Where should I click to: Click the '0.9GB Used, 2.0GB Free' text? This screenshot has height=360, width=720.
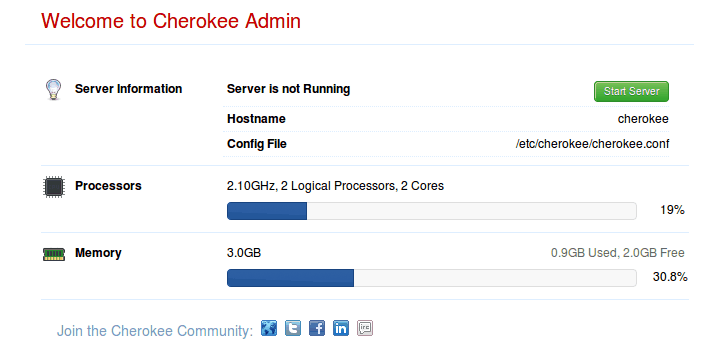[618, 253]
